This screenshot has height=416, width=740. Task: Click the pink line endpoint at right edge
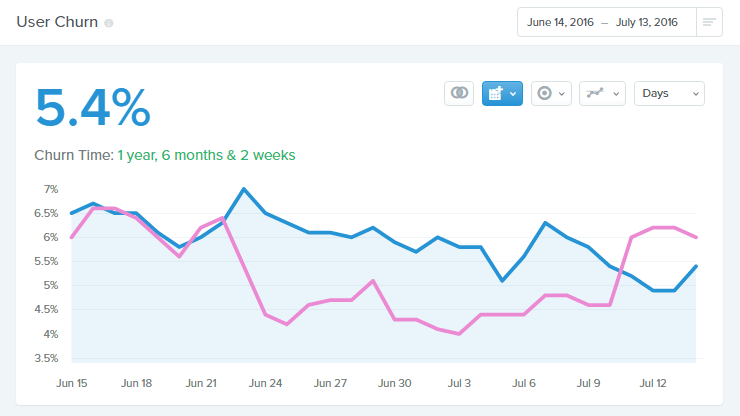(695, 237)
